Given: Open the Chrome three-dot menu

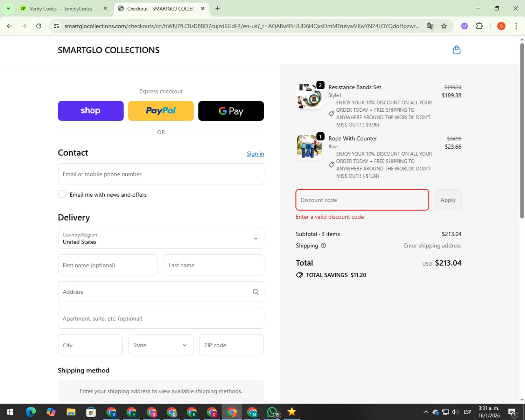Looking at the screenshot, I should point(516,26).
